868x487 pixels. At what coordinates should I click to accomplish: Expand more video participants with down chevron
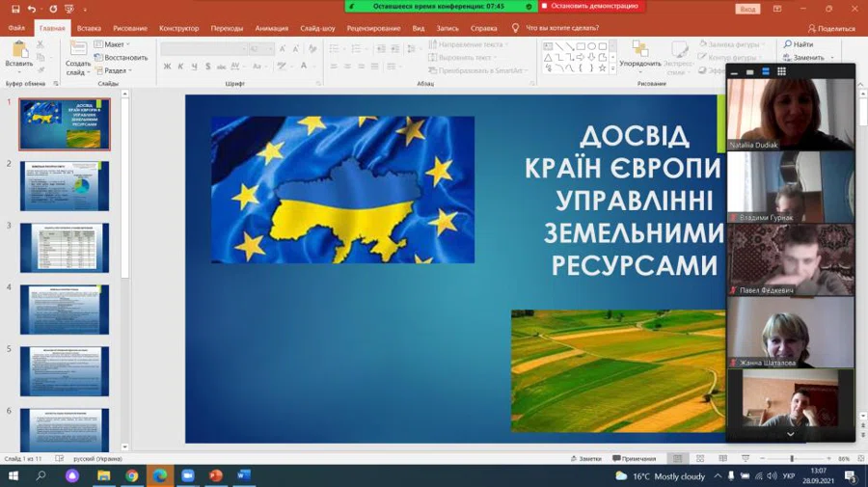pos(790,434)
